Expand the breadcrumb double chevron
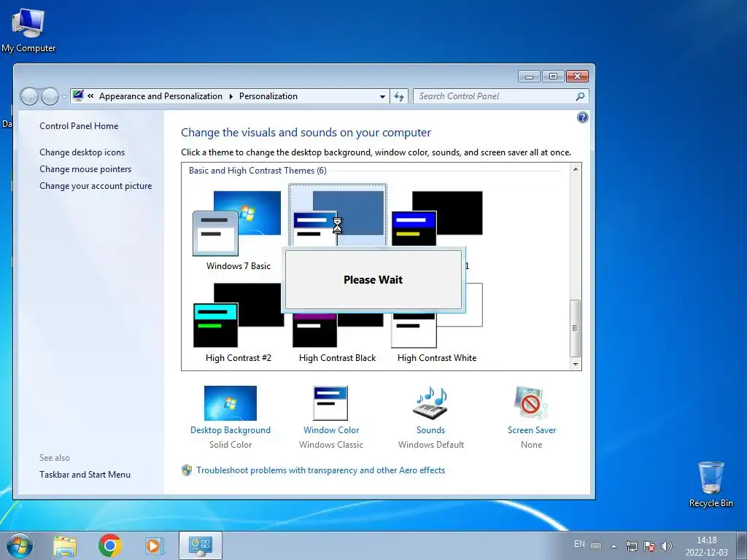 point(90,96)
